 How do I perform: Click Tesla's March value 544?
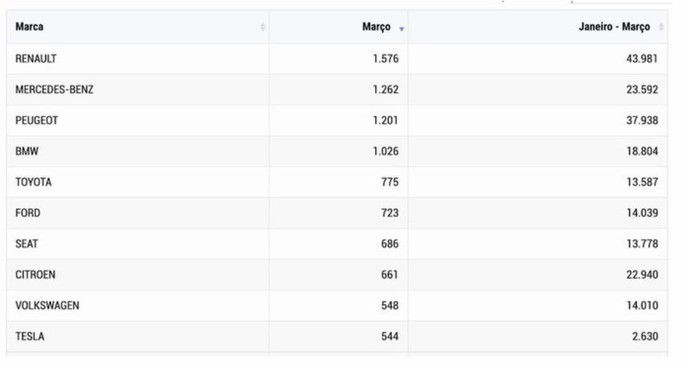click(390, 336)
